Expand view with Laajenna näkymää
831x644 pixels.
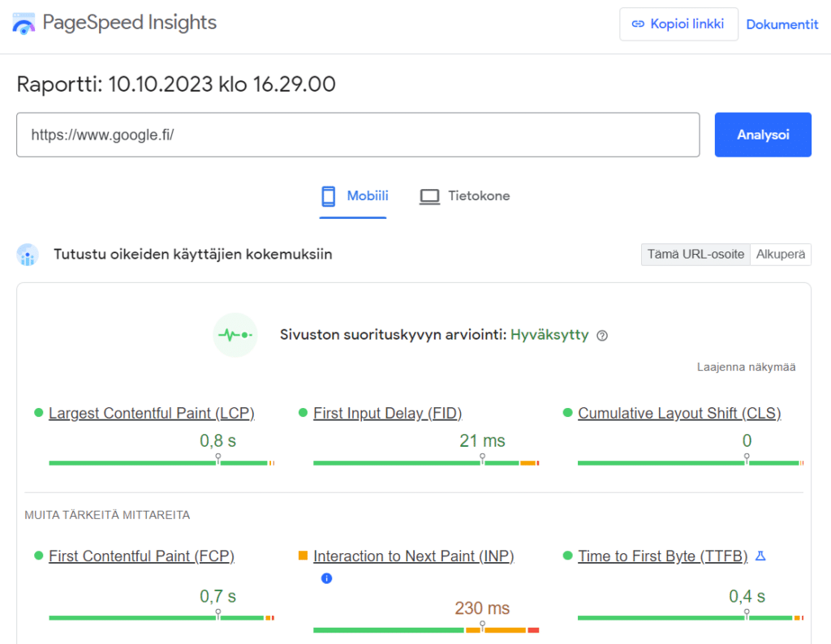pyautogui.click(x=747, y=367)
